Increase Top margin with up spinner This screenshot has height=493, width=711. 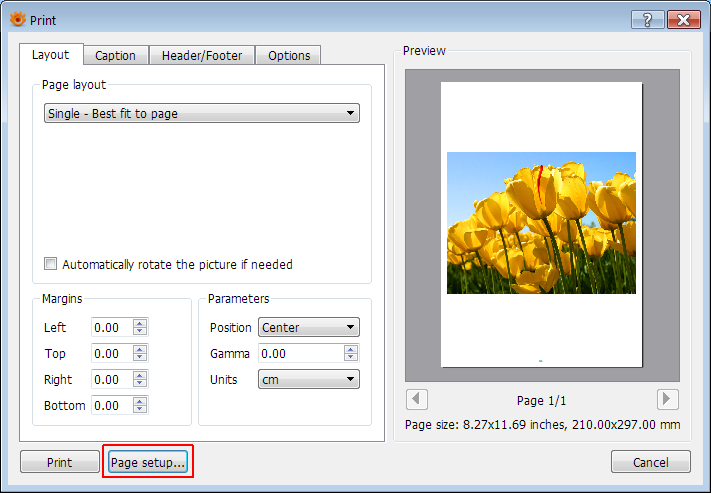[140, 349]
